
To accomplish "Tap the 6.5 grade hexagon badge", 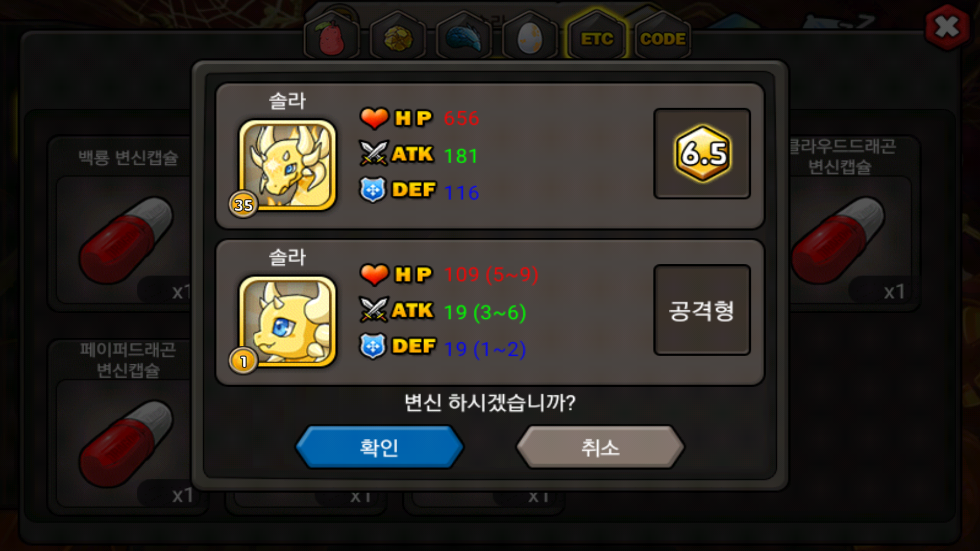I will [x=702, y=153].
